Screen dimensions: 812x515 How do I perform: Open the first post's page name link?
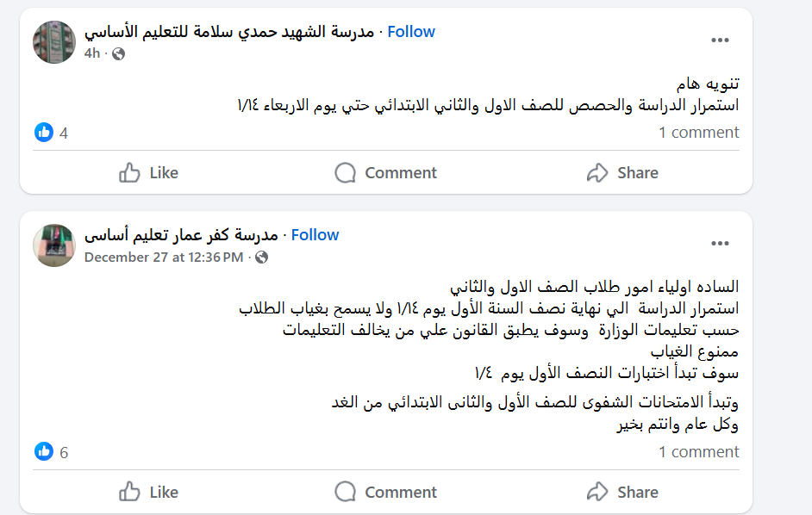click(x=229, y=32)
